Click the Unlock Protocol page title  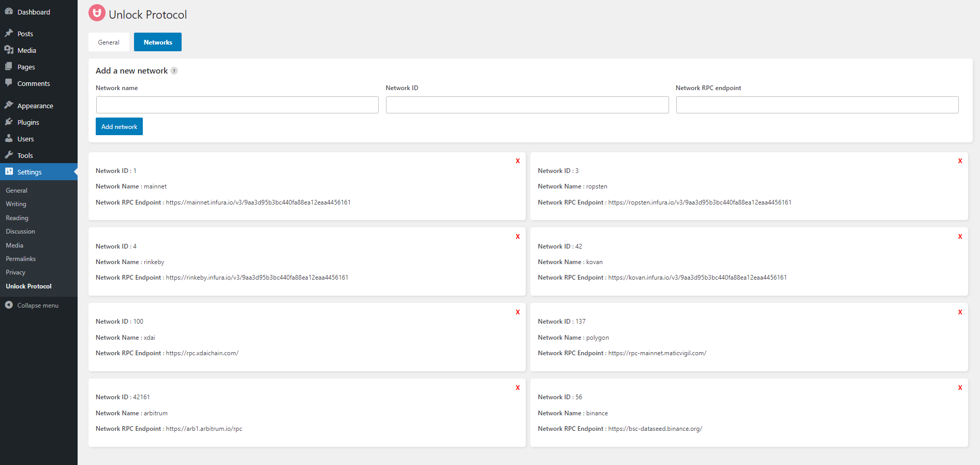tap(148, 14)
